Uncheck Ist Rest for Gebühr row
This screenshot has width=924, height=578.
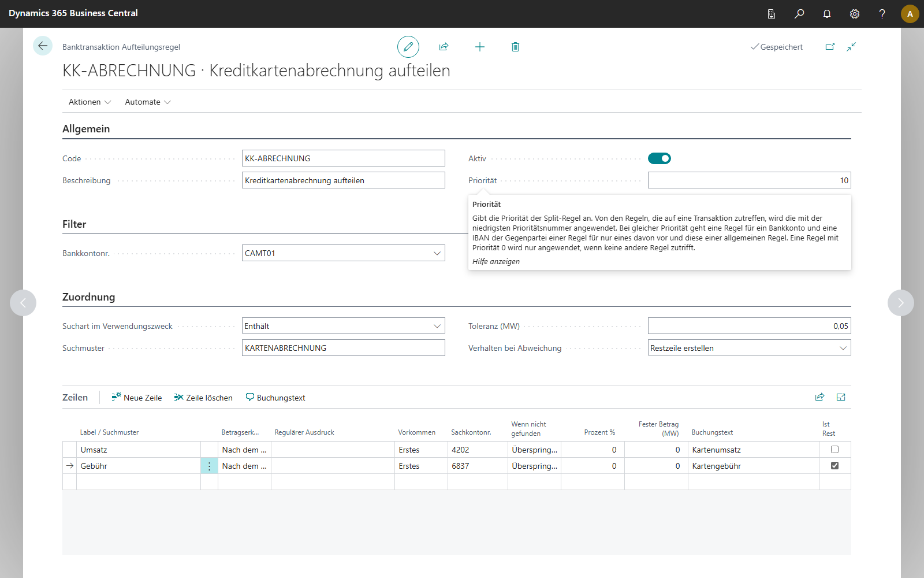[834, 465]
